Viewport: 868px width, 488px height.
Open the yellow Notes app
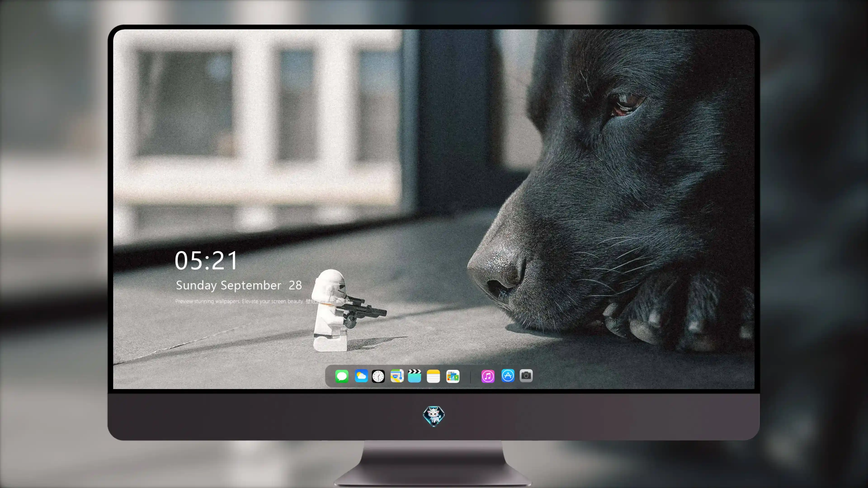pos(433,376)
